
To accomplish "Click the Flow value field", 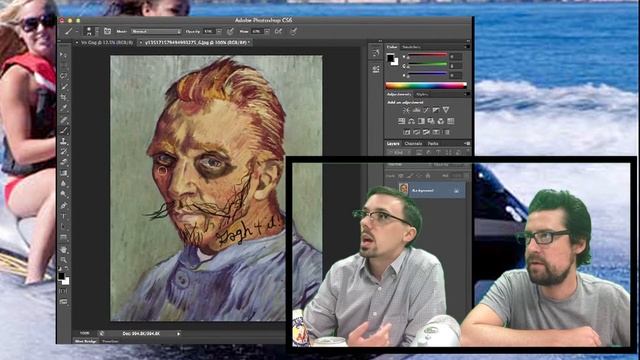I will tap(257, 31).
